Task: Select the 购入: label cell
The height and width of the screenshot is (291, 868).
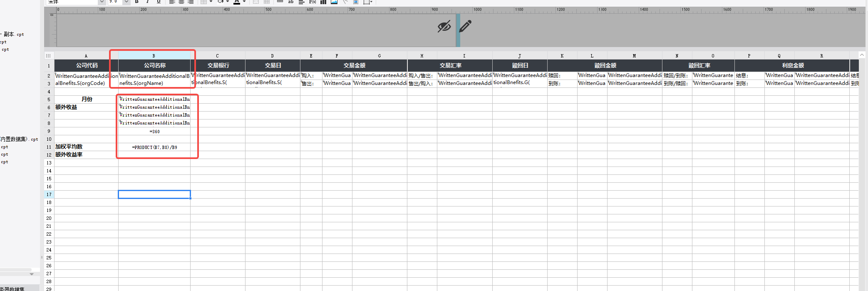Action: (311, 76)
